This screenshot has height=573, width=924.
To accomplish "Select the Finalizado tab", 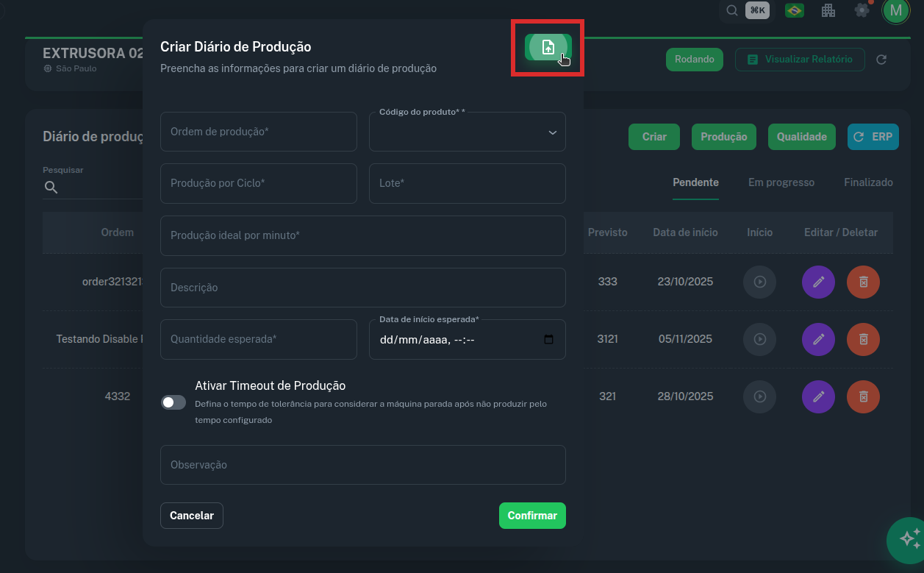I will click(x=868, y=182).
